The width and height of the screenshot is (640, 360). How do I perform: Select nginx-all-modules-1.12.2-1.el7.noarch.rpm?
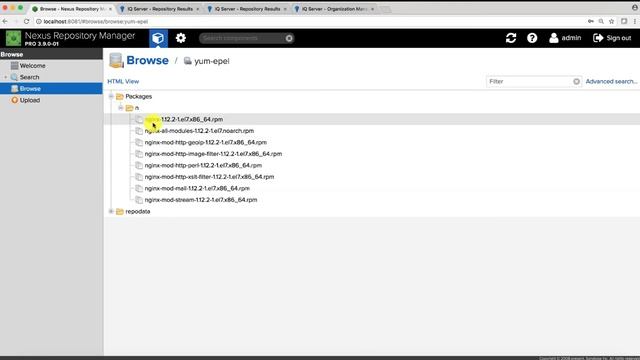point(199,131)
